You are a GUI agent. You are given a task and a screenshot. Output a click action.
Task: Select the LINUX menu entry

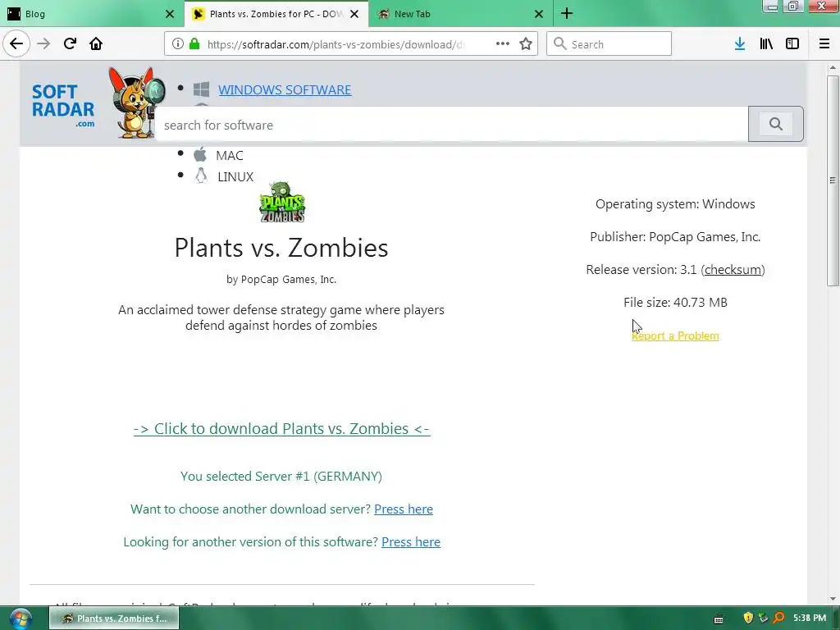coord(235,177)
